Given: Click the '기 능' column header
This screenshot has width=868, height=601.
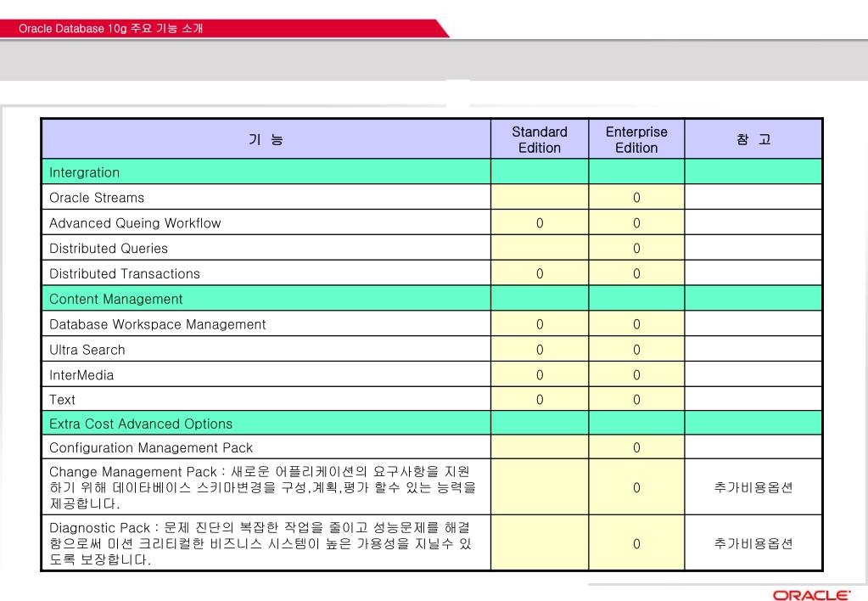Looking at the screenshot, I should coord(266,139).
